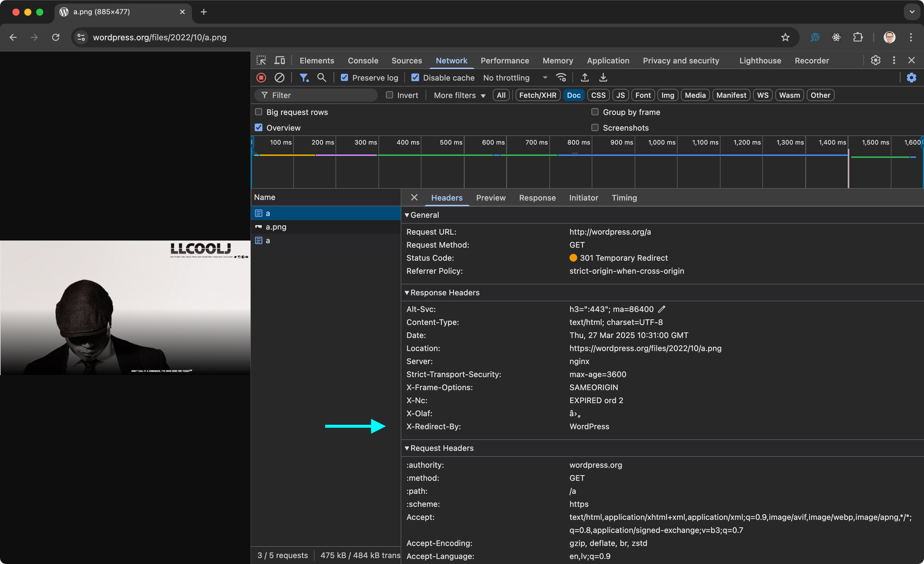Image resolution: width=924 pixels, height=564 pixels.
Task: Enable the Invert filter checkbox
Action: coord(390,95)
